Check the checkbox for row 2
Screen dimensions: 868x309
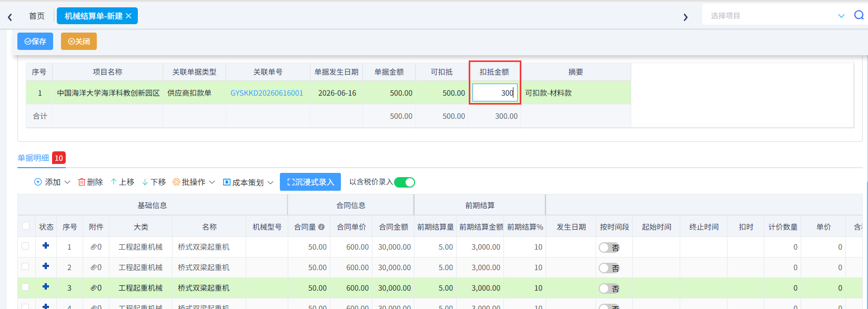(25, 266)
